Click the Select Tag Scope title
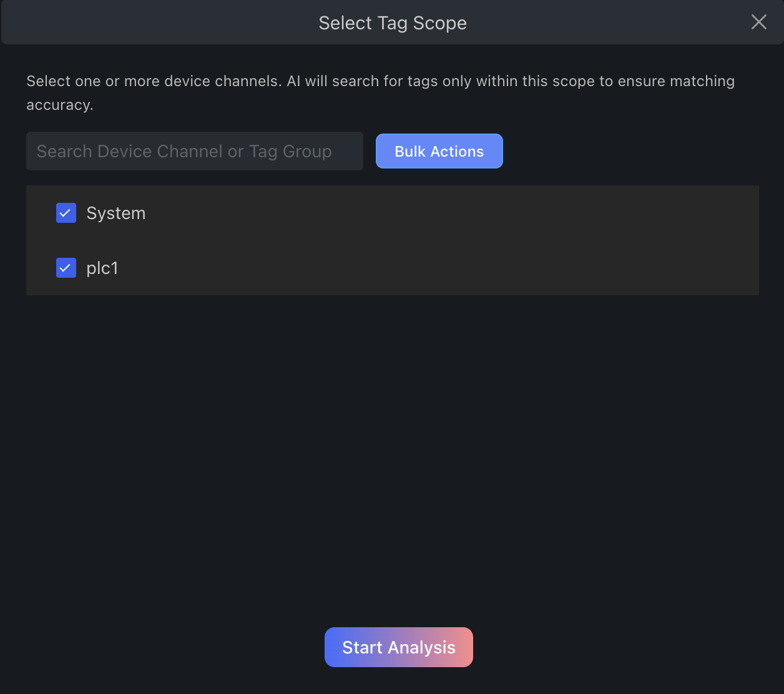Viewport: 784px width, 694px height. (x=393, y=22)
